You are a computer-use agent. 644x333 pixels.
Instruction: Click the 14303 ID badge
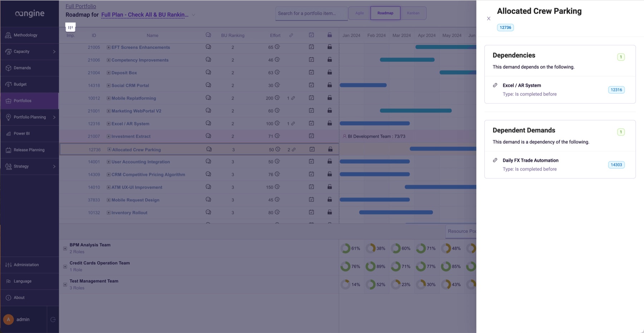point(616,165)
